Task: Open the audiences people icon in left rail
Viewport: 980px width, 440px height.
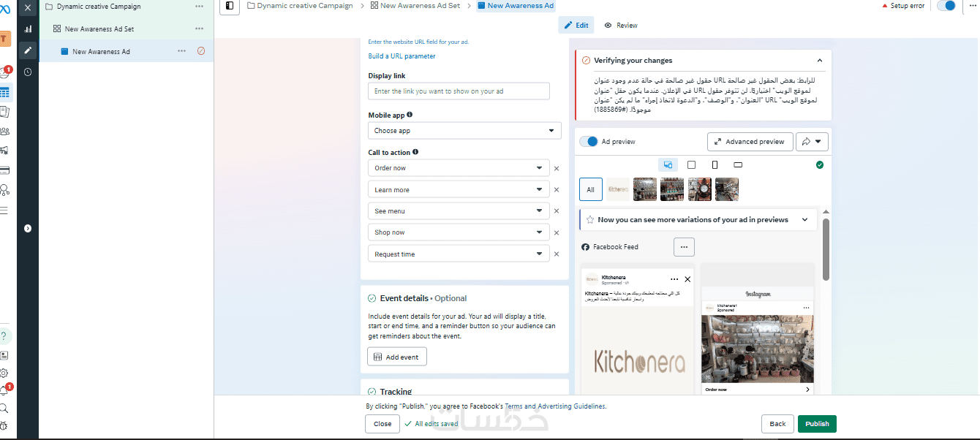Action: (4, 132)
